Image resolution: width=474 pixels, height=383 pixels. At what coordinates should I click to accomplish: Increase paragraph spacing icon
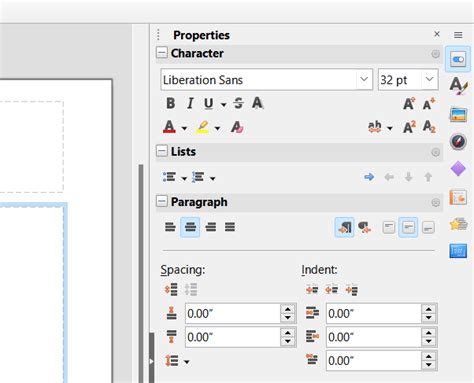tap(171, 289)
